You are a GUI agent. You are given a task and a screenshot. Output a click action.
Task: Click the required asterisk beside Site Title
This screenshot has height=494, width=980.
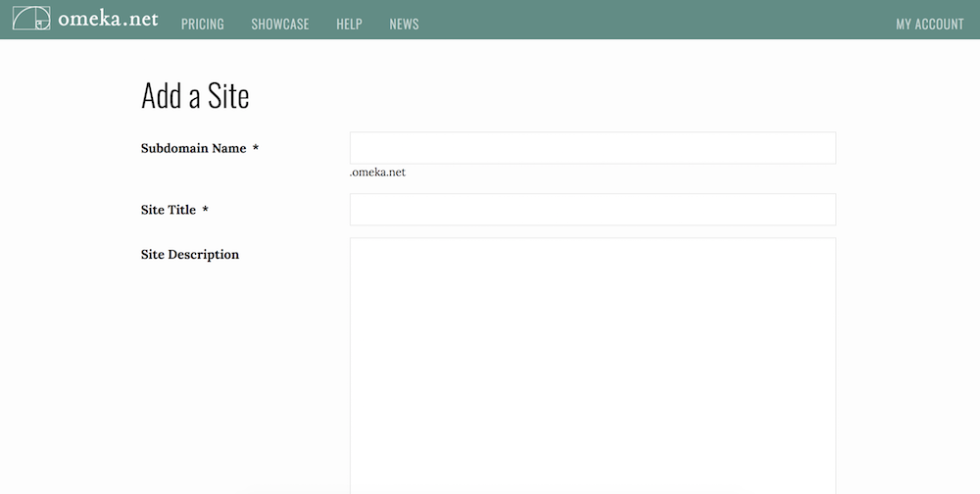(205, 210)
